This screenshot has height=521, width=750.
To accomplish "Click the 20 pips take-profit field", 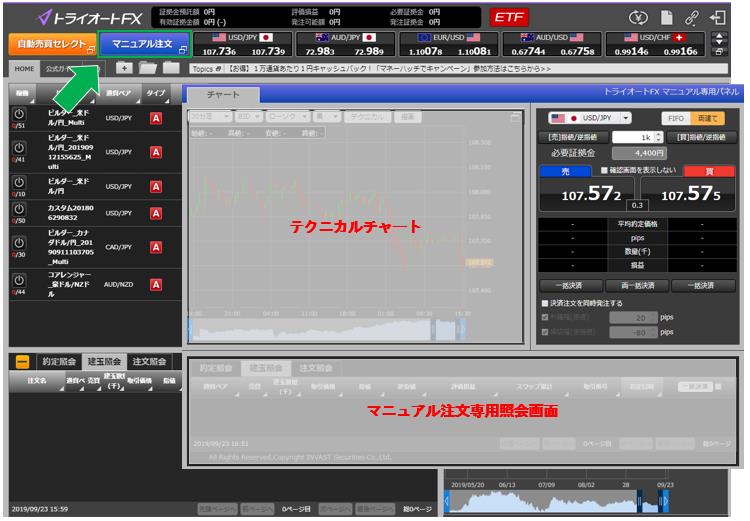I will point(633,318).
